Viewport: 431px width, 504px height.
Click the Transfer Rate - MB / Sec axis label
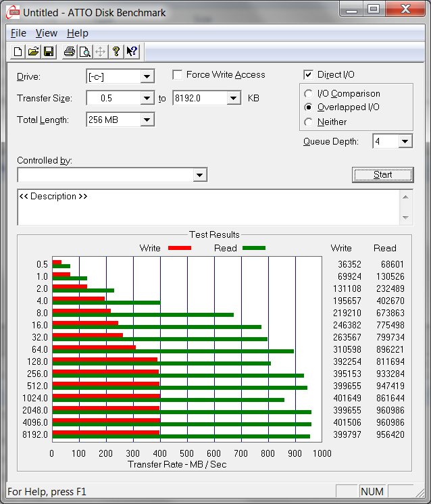[177, 464]
